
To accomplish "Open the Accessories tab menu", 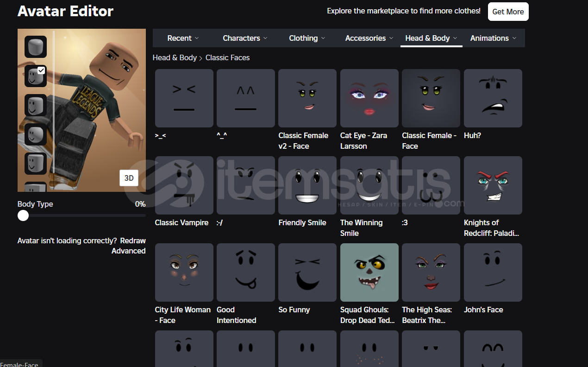I will pos(369,38).
